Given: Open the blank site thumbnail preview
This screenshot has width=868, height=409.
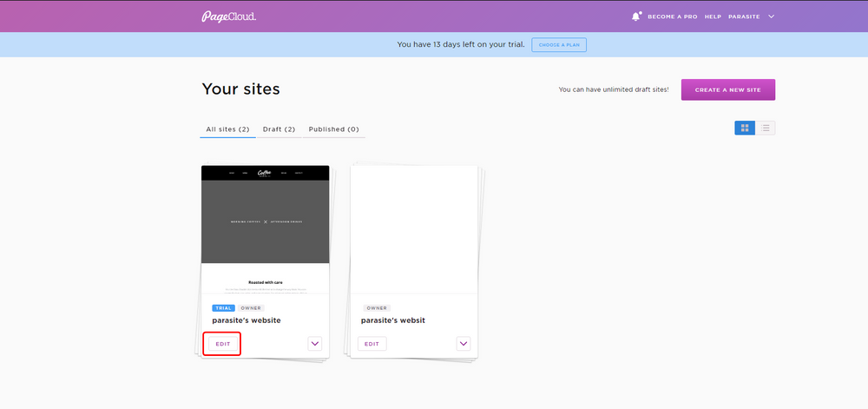Looking at the screenshot, I should (x=414, y=229).
